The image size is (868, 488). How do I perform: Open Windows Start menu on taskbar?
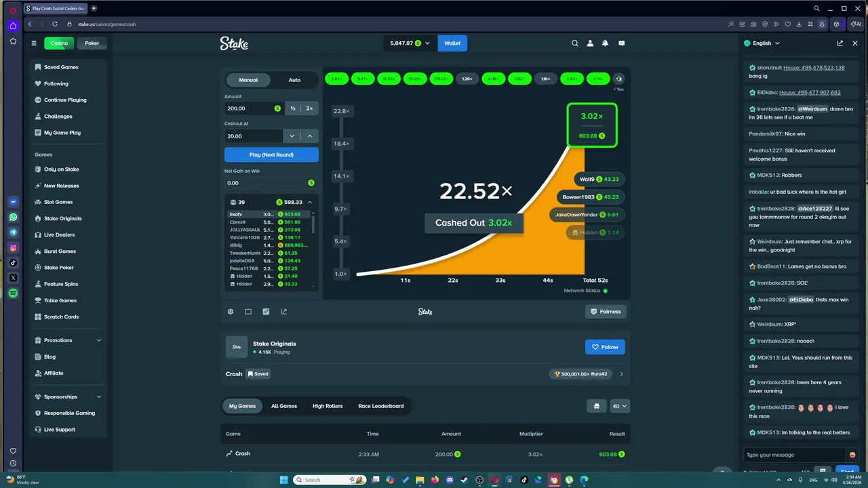point(284,480)
